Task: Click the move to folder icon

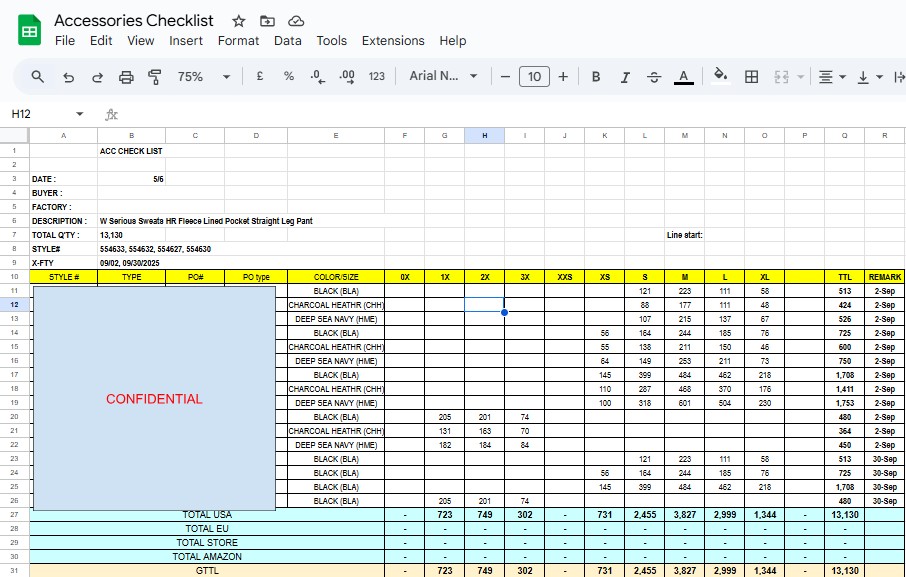Action: (267, 21)
